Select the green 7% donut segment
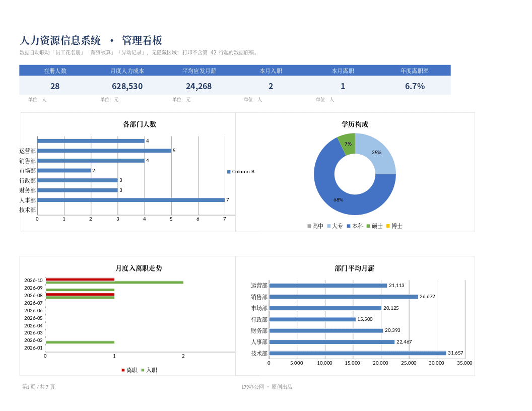 [348, 144]
